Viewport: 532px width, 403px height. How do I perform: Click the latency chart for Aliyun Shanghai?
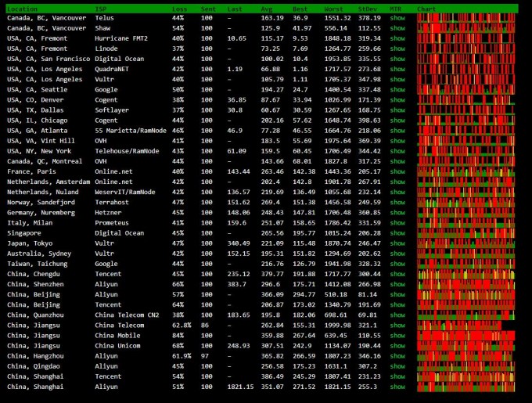[x=465, y=387]
